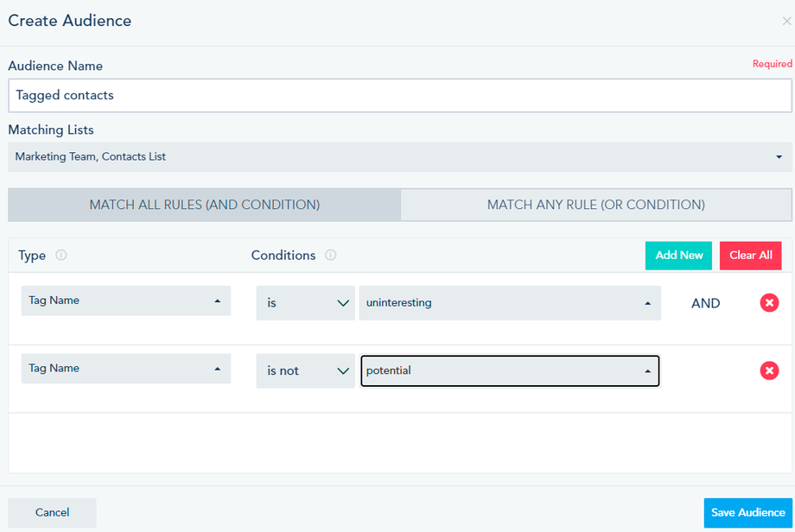
Task: Open the 'uninteresting' tag value dropdown
Action: pos(510,303)
